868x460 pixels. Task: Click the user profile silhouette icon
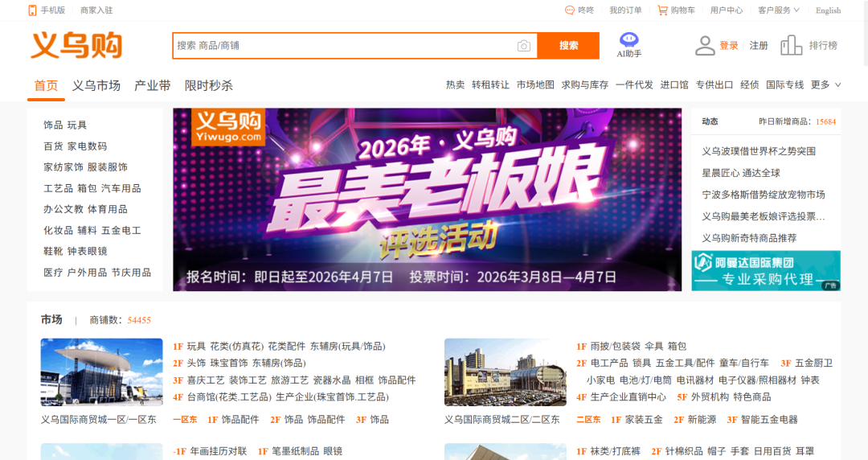click(705, 46)
